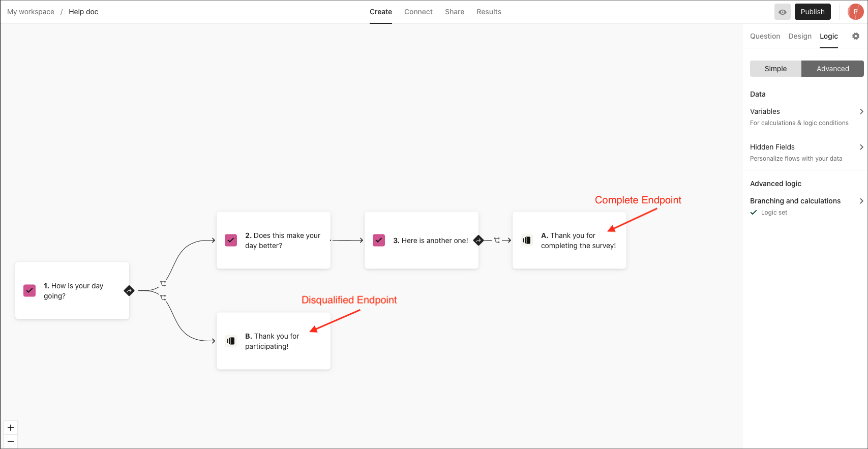Screen dimensions: 868x449
Task: Go to My workspace breadcrumb link
Action: tap(31, 12)
